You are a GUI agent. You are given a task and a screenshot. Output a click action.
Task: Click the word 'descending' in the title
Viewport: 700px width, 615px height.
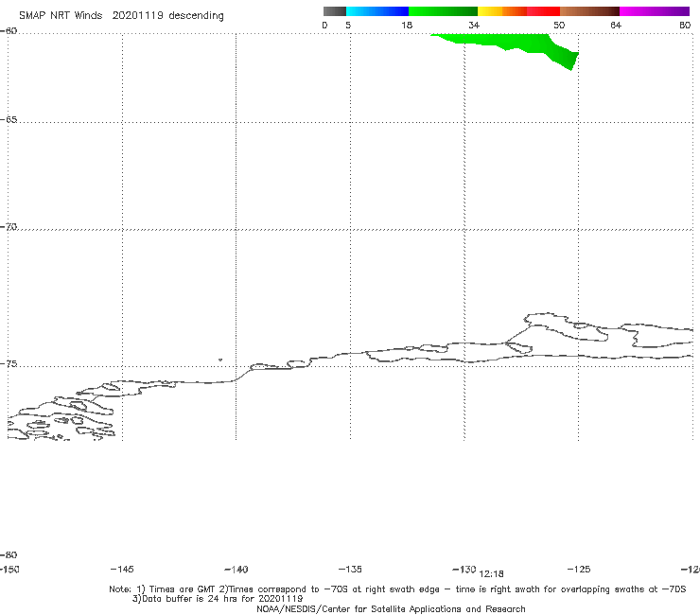tap(196, 16)
